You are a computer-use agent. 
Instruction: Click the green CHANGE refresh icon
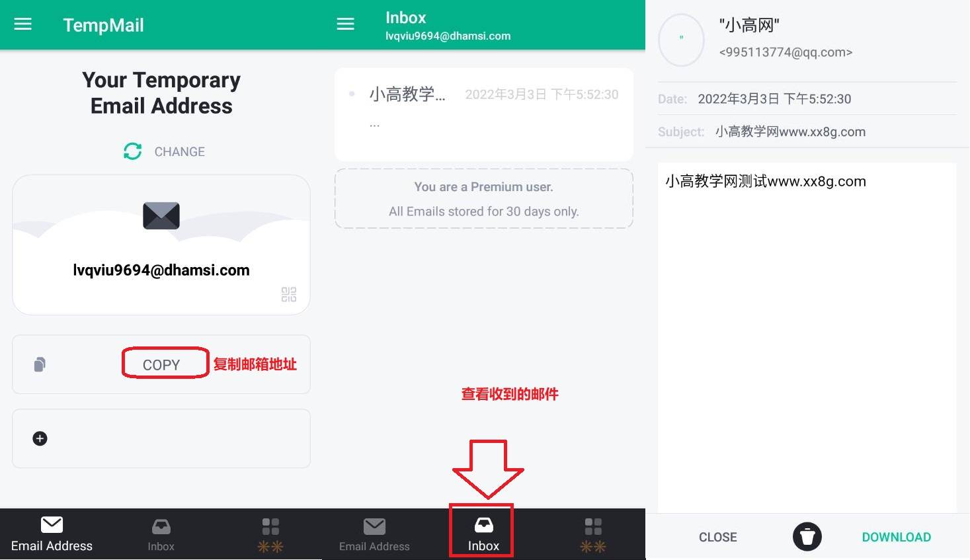[x=133, y=151]
